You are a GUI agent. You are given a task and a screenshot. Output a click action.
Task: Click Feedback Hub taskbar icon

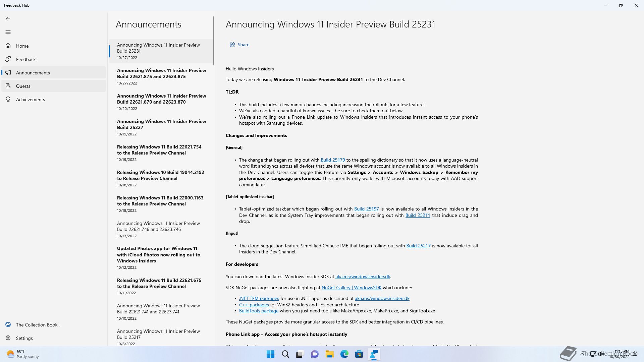(x=374, y=354)
